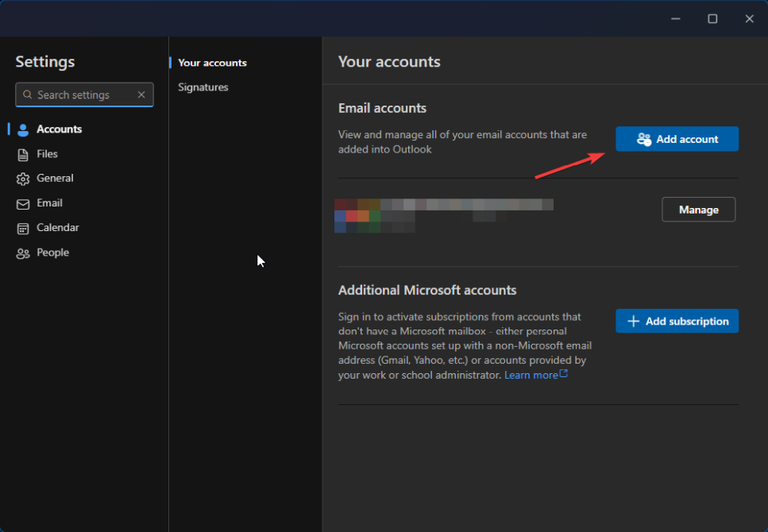Minimize the settings window
Viewport: 768px width, 532px height.
coord(676,18)
